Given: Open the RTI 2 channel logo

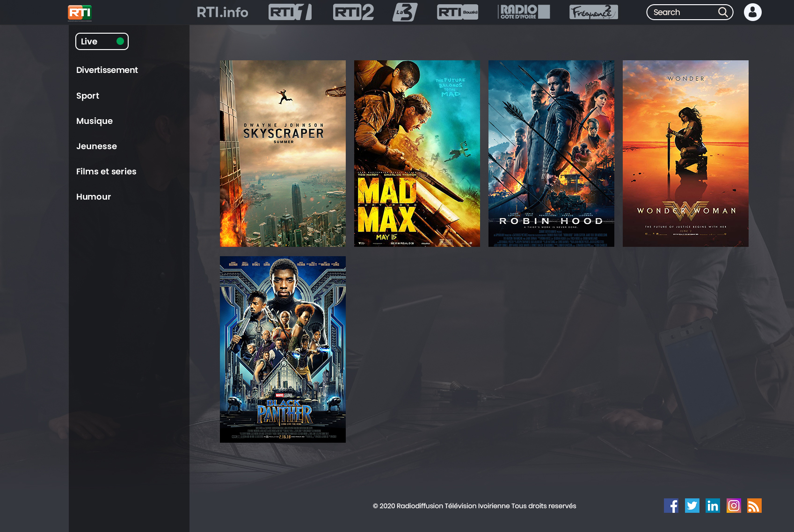Looking at the screenshot, I should [353, 12].
